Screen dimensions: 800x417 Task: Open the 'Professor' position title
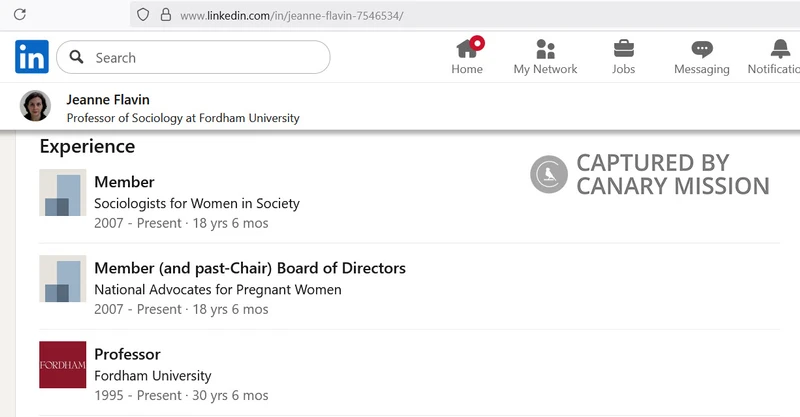coord(127,354)
